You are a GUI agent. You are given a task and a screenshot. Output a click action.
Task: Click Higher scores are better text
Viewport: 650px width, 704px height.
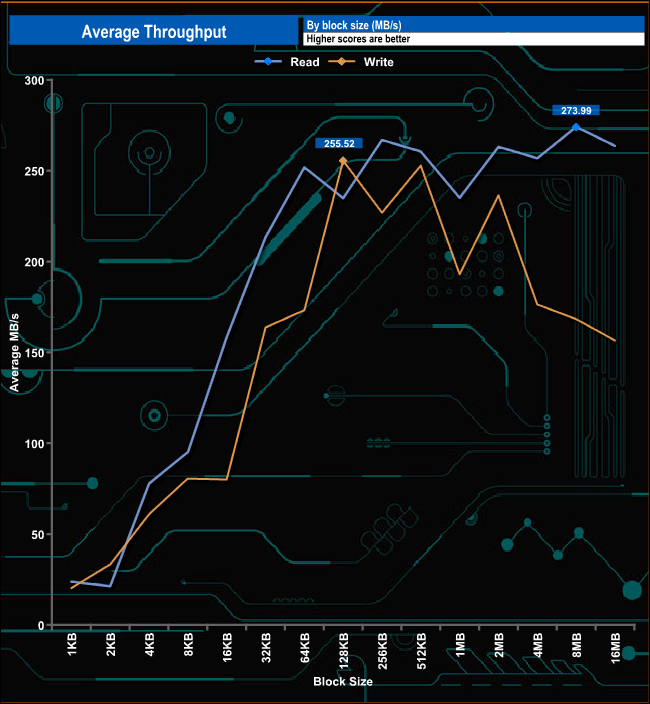click(x=358, y=39)
